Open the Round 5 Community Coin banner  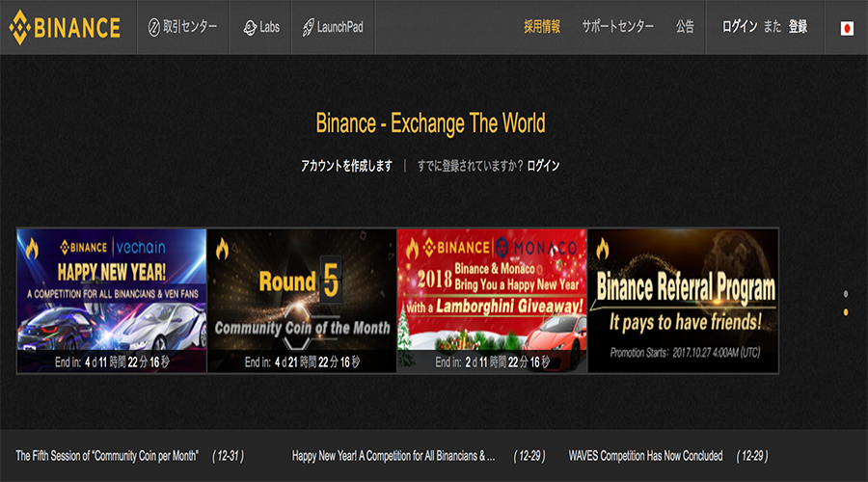302,301
